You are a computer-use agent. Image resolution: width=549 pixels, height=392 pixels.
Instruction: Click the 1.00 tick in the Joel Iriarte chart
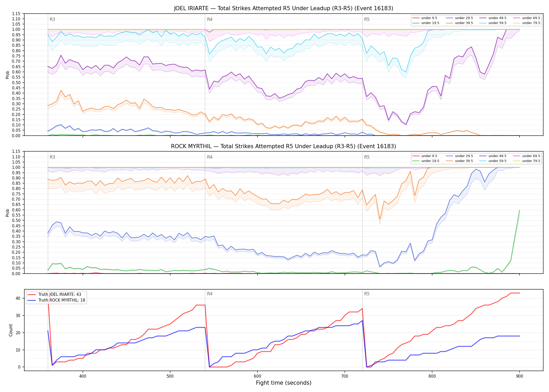tap(16, 30)
